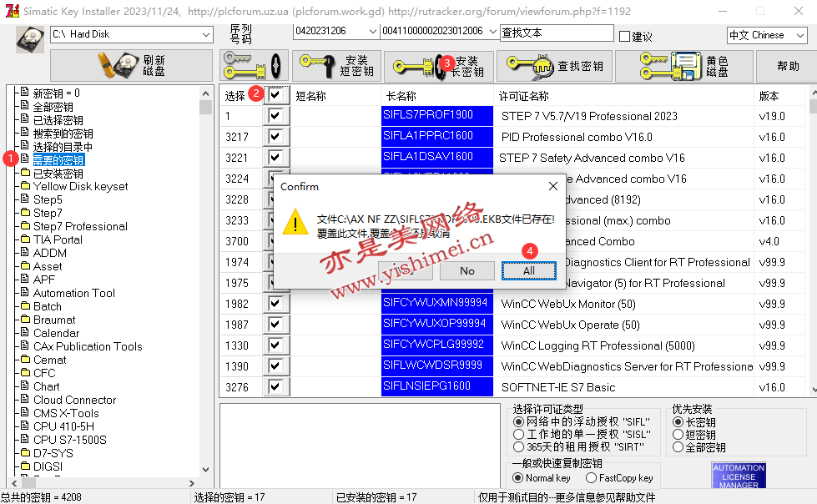
Task: Select the short key priority radio button
Action: [678, 434]
